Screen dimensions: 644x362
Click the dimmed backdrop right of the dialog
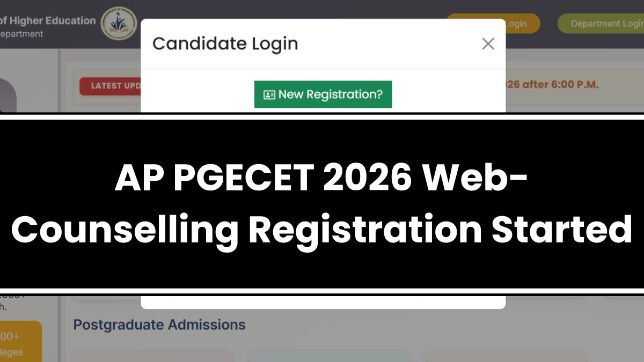[574, 59]
